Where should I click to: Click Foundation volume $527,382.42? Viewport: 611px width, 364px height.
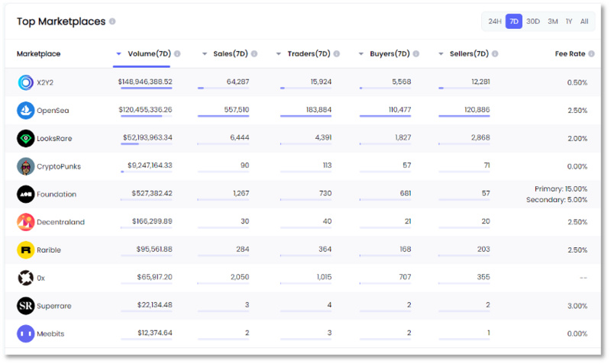pos(152,194)
